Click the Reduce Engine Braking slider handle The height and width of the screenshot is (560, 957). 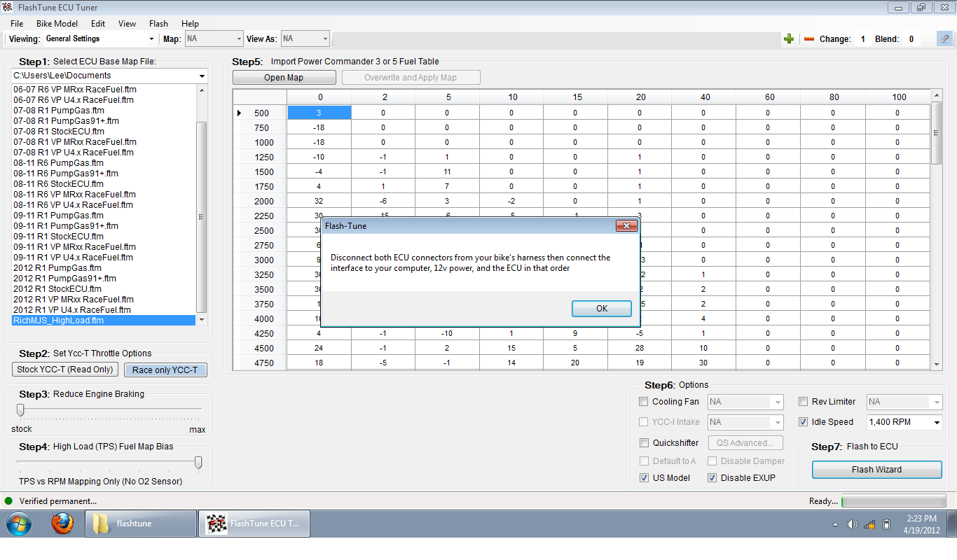coord(20,410)
